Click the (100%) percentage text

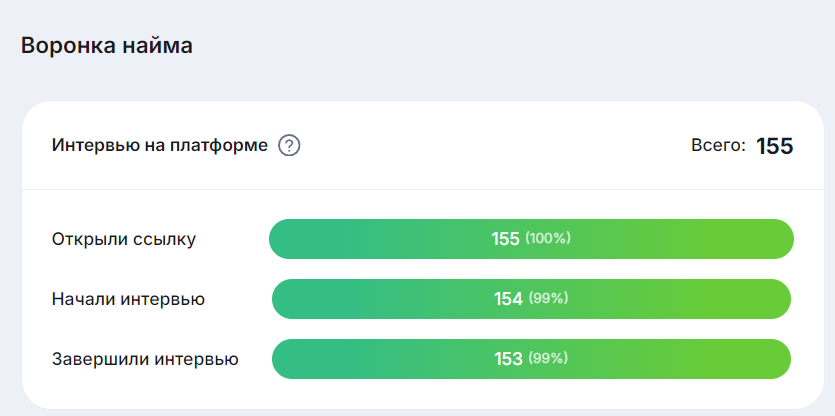[548, 239]
